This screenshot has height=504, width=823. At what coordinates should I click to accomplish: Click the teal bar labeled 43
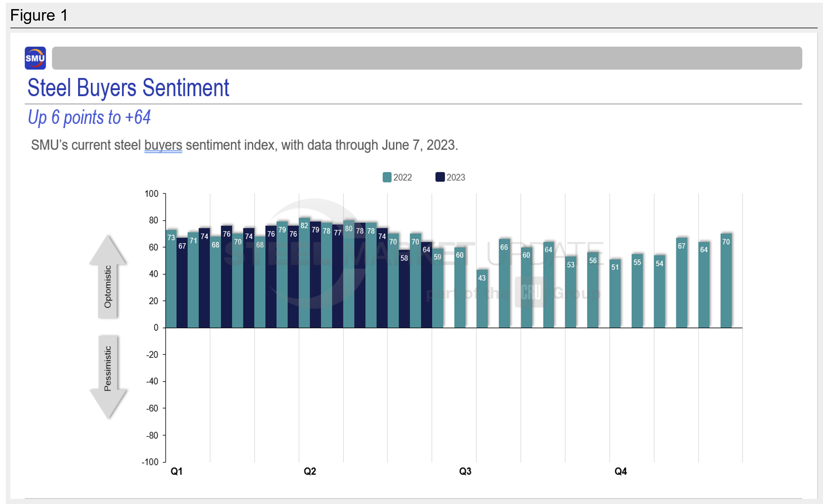click(x=482, y=299)
